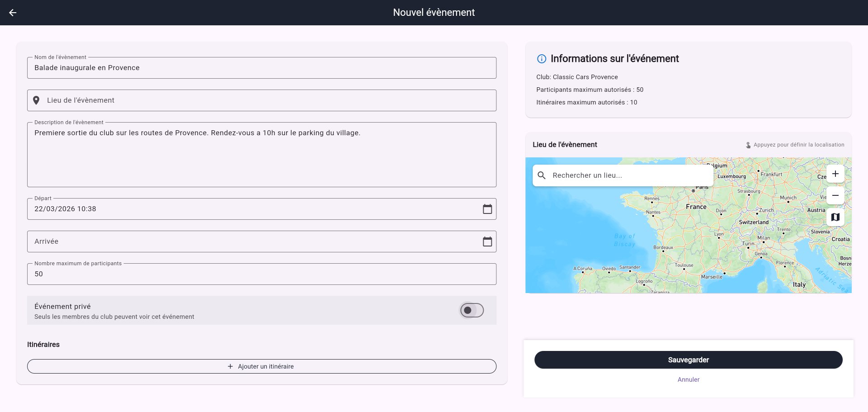The image size is (868, 412).
Task: Click the back arrow in header
Action: pyautogui.click(x=13, y=13)
